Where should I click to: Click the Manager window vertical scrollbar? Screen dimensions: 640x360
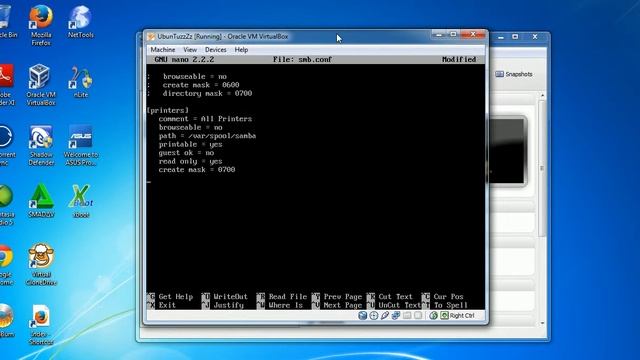coord(542,168)
